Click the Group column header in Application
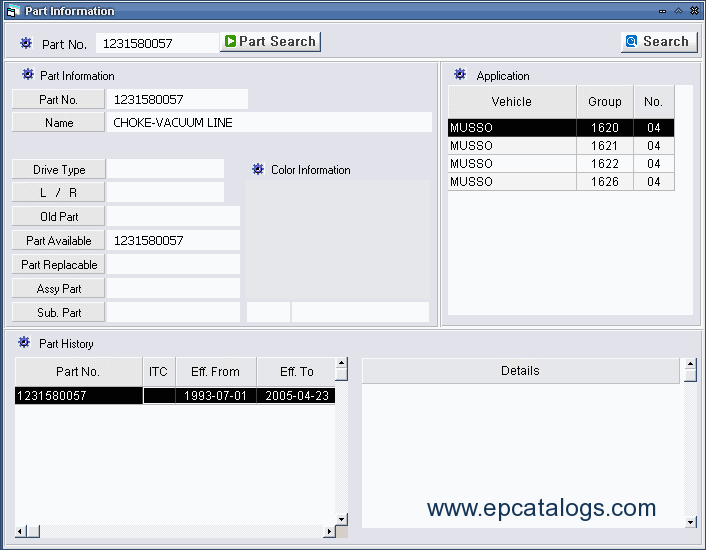This screenshot has width=706, height=550. 604,102
